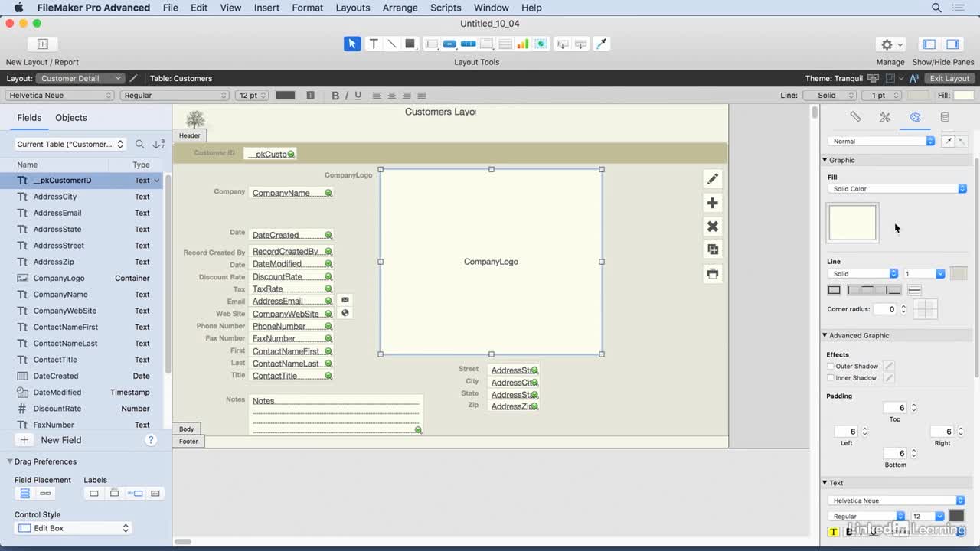Enable Outer Shadow effect
Screen dimensions: 980x551
[x=831, y=367]
